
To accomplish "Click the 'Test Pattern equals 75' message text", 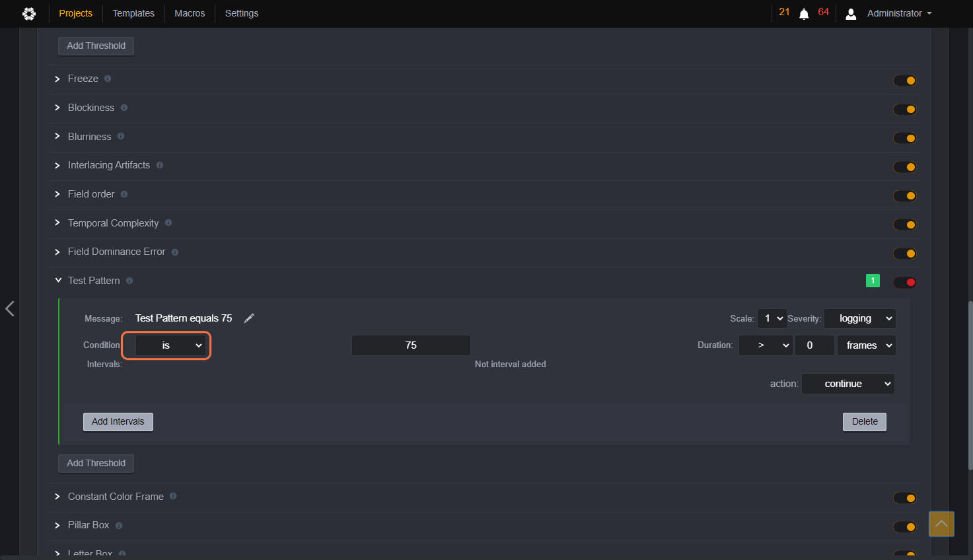I will point(184,318).
